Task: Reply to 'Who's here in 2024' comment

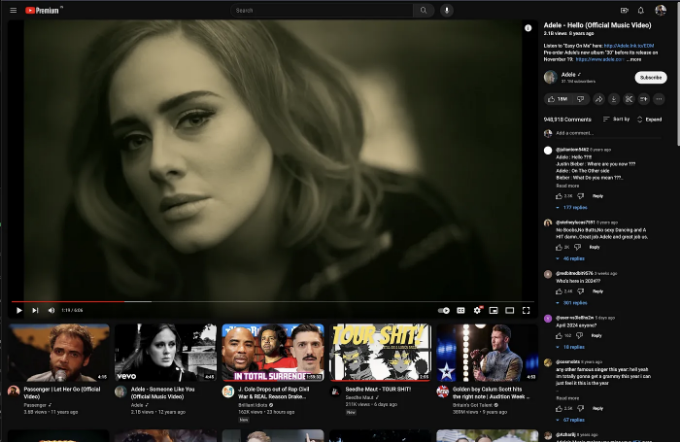Action: pyautogui.click(x=598, y=291)
